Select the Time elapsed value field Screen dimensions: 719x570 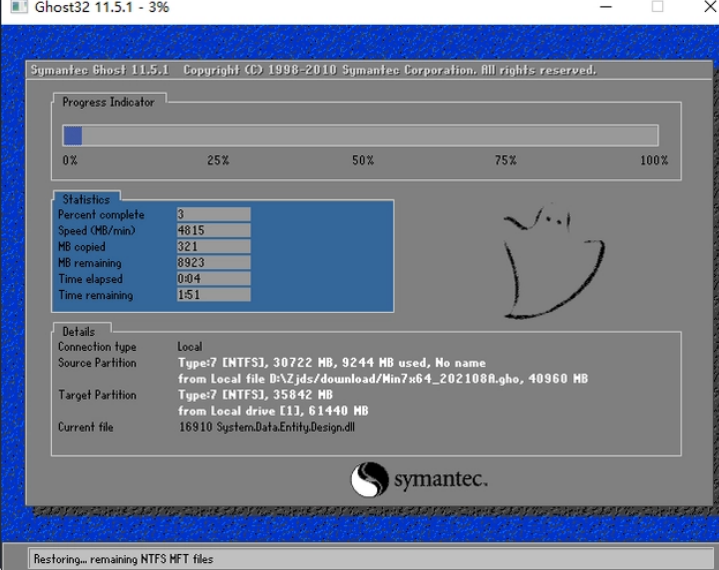(212, 279)
